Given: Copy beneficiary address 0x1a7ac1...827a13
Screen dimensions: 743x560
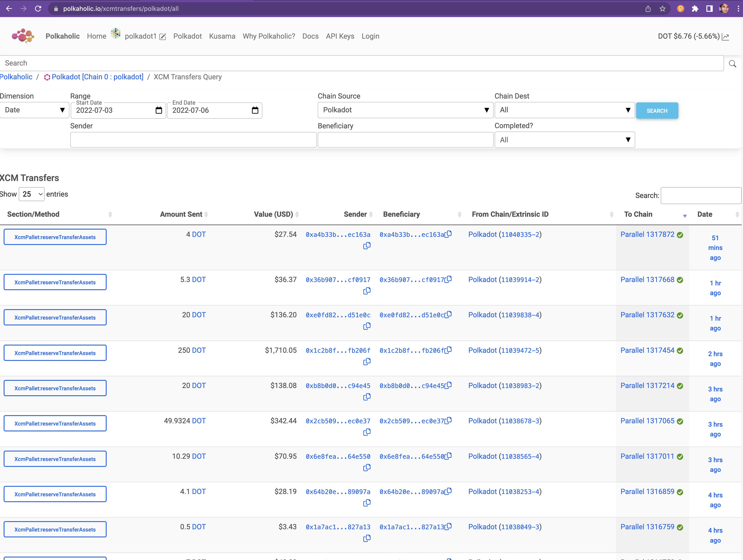Looking at the screenshot, I should coord(448,526).
